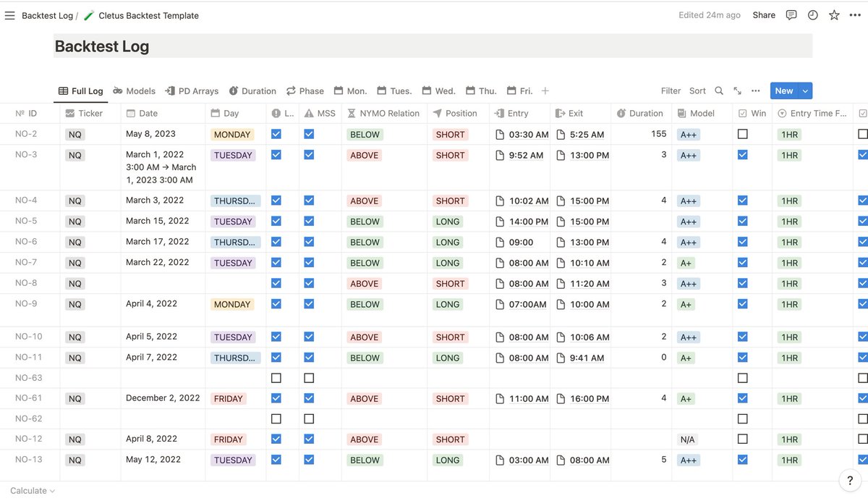Open Cletus Backtest Template breadcrumb

tap(148, 15)
